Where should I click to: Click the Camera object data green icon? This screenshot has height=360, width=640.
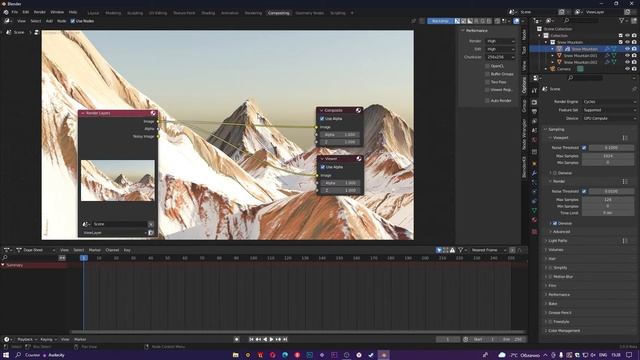click(580, 69)
